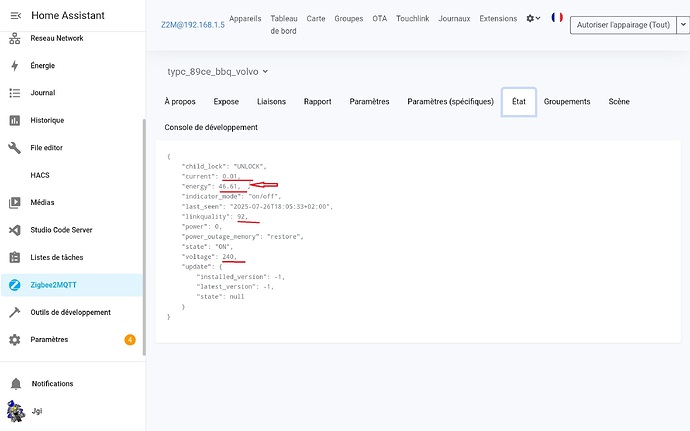Click the sidebar vertical scrollbar
This screenshot has height=431, width=690.
coord(144,237)
